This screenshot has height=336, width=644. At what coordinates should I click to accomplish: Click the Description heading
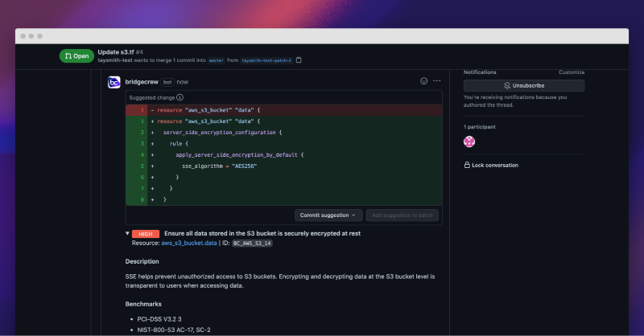click(x=142, y=261)
